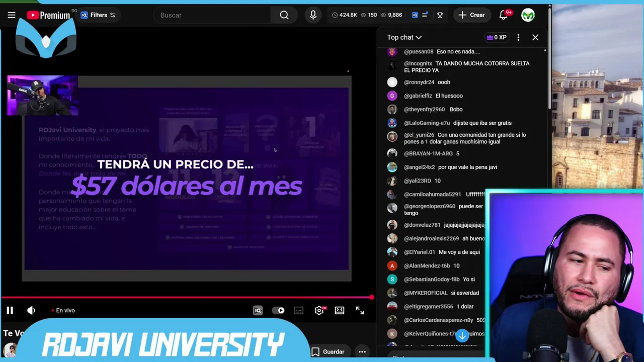Image resolution: width=644 pixels, height=362 pixels.
Task: Open the notifications bell
Action: pyautogui.click(x=504, y=15)
